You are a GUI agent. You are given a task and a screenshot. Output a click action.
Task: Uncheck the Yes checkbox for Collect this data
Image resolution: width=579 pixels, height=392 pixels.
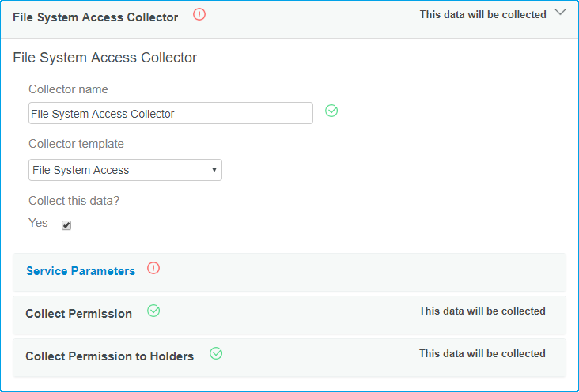(66, 225)
